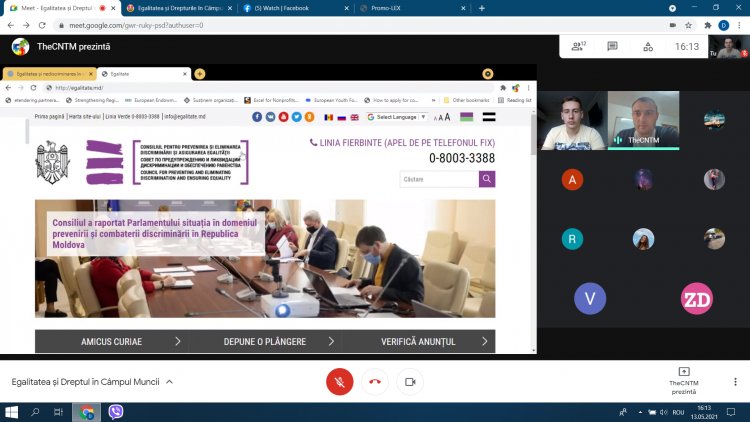
Task: Expand meeting details next to meeting title
Action: coord(169,382)
